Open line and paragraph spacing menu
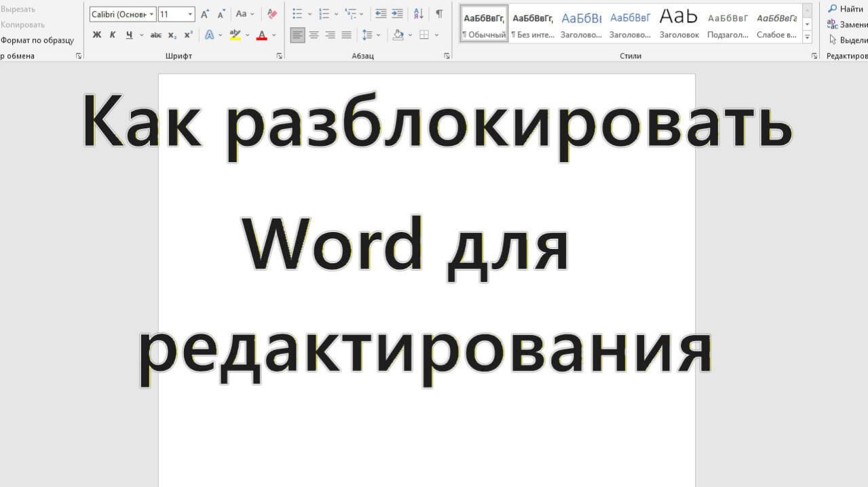Viewport: 868px width, 487px height. 371,35
